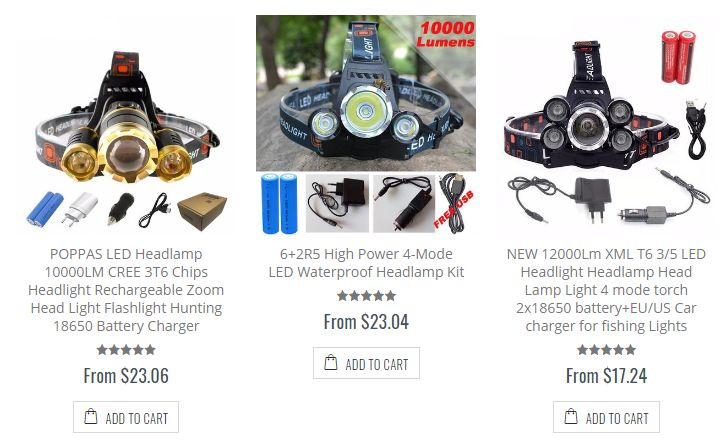Select the From $23.04 price
The height and width of the screenshot is (445, 727).
pyautogui.click(x=366, y=322)
